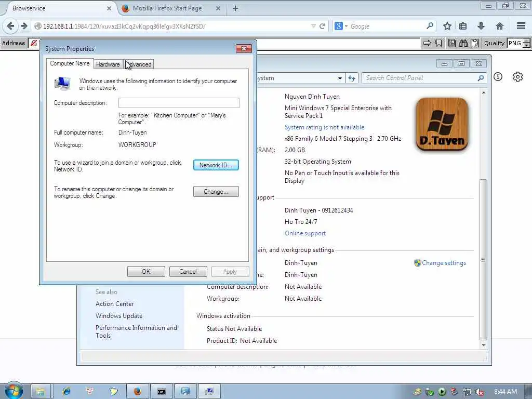Open Internet Explorer from the taskbar
532x399 pixels.
[66, 391]
